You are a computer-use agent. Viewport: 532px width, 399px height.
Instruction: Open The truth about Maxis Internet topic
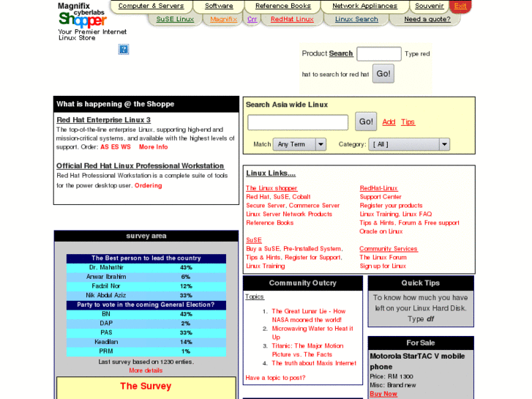(314, 363)
